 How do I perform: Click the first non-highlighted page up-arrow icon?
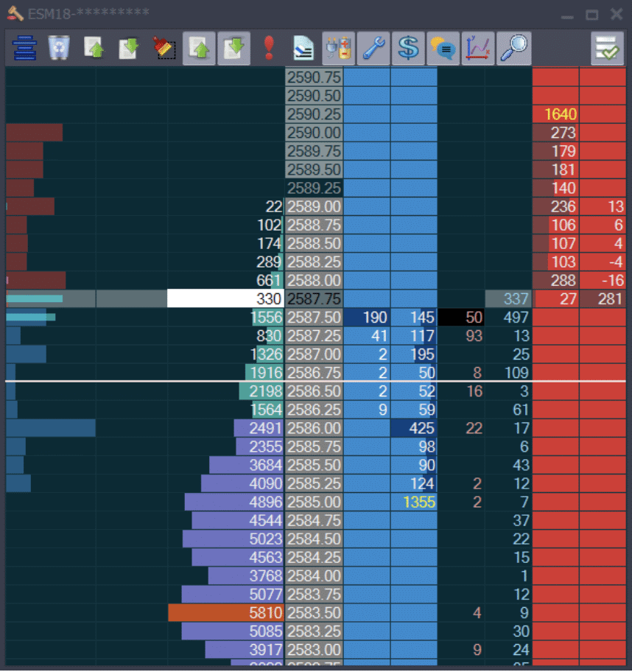(x=94, y=49)
